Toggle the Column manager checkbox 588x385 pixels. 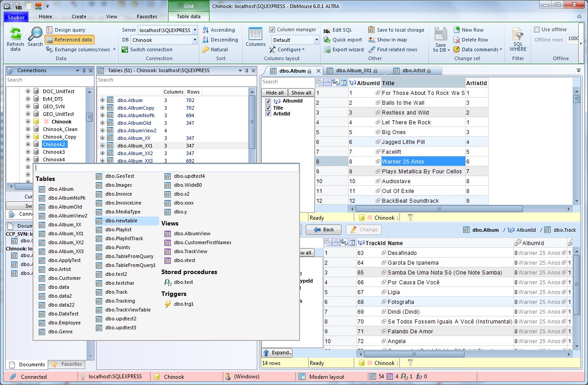(x=272, y=29)
